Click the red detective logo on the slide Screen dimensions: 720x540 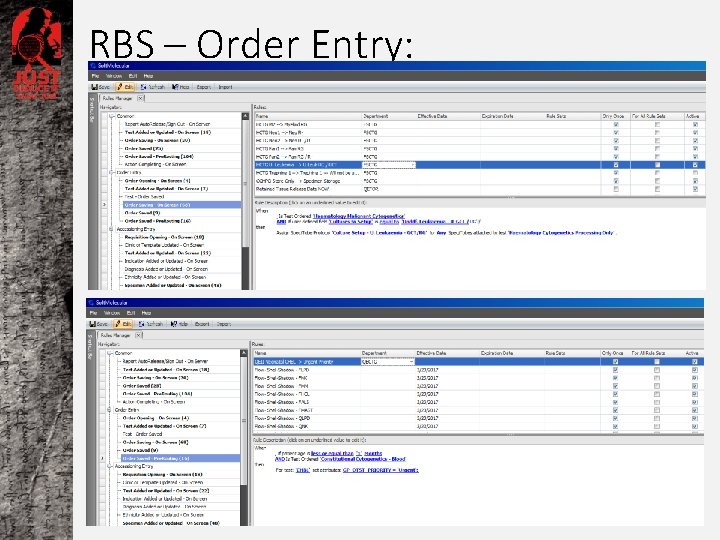tap(36, 53)
